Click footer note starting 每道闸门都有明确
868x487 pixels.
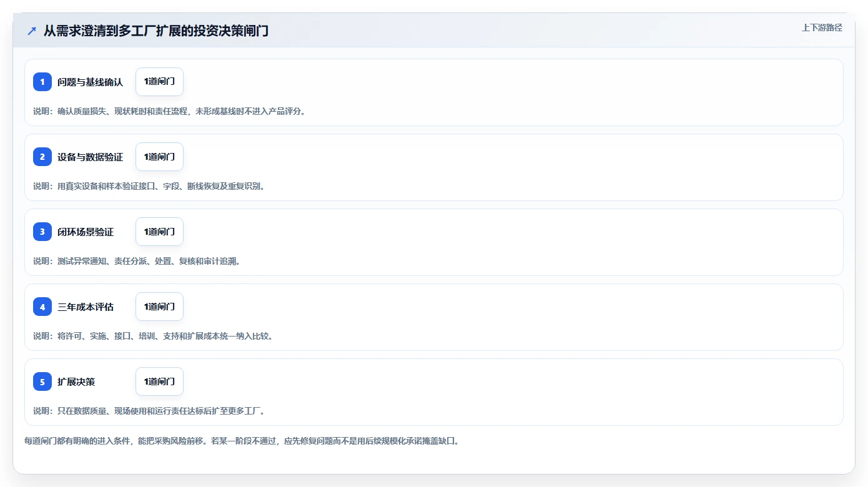242,441
